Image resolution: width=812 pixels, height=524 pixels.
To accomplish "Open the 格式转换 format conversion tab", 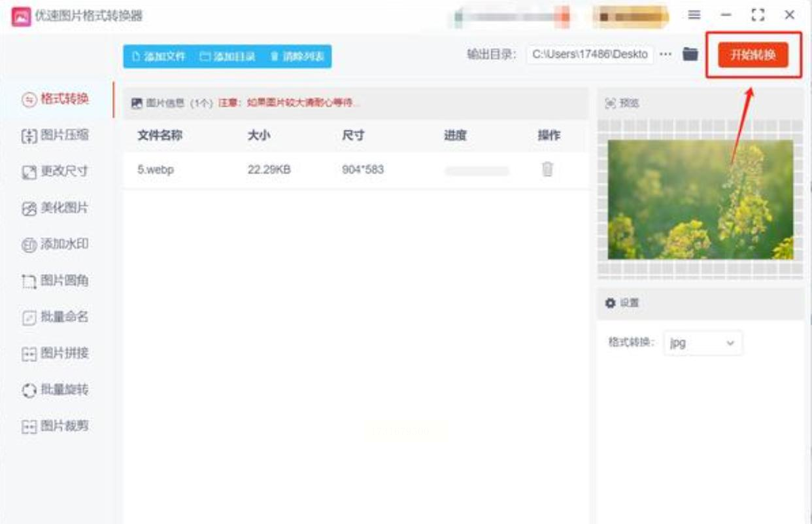I will 56,99.
